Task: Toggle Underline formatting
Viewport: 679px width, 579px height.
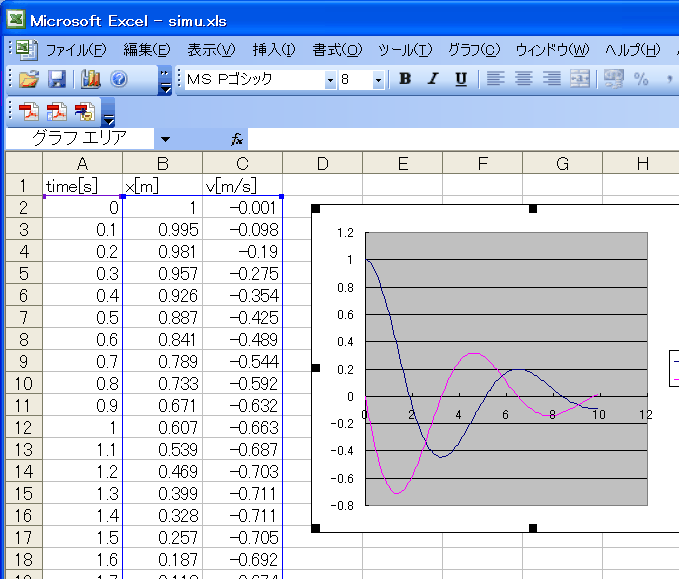Action: (x=461, y=79)
